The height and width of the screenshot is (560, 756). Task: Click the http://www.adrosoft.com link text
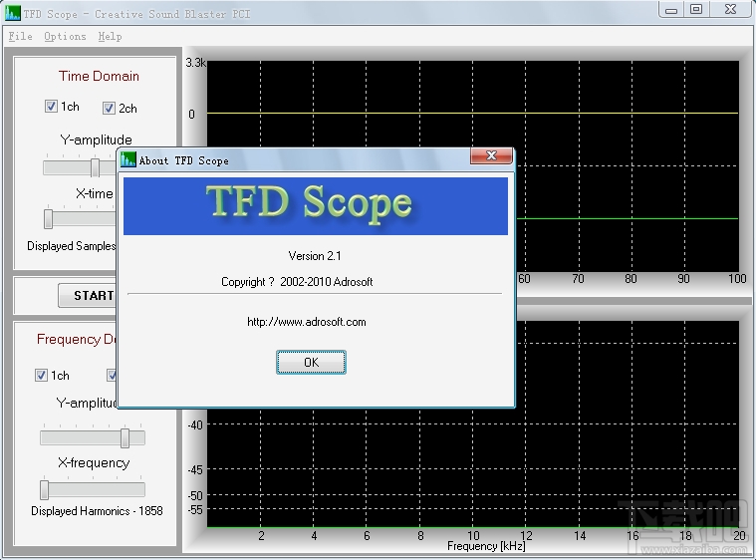(307, 322)
